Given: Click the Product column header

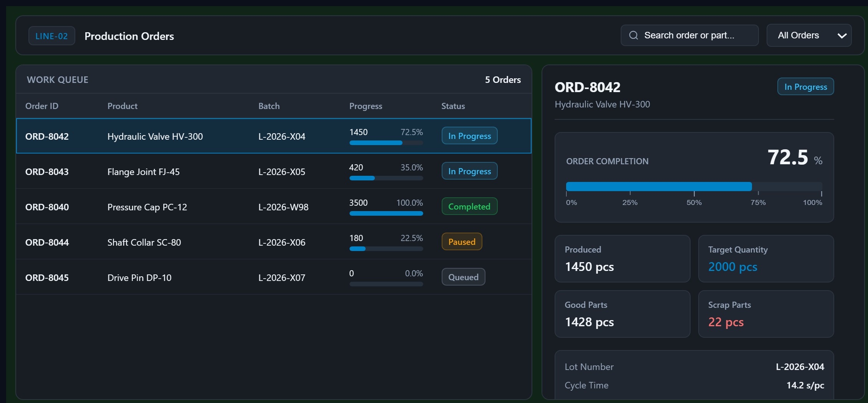Looking at the screenshot, I should tap(123, 106).
